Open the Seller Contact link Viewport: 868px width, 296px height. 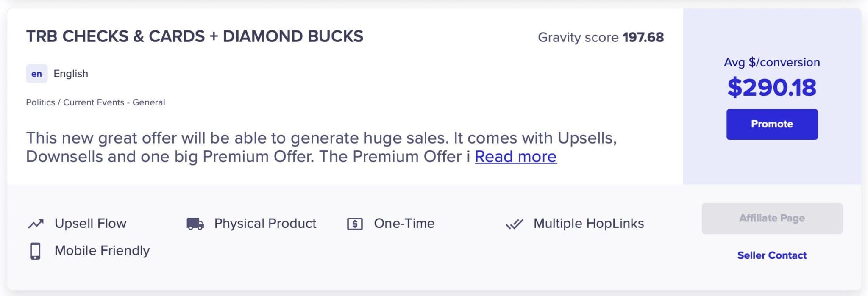click(772, 255)
